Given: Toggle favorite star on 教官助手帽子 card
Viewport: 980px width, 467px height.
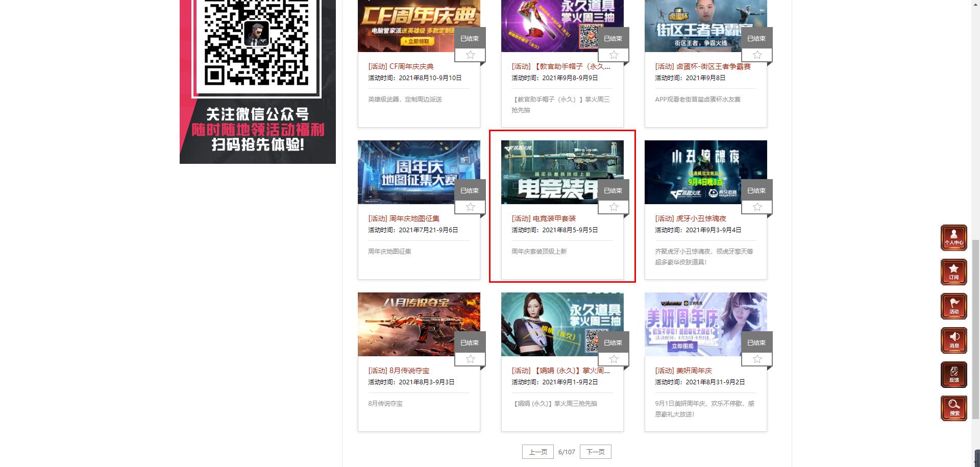Looking at the screenshot, I should [x=614, y=55].
